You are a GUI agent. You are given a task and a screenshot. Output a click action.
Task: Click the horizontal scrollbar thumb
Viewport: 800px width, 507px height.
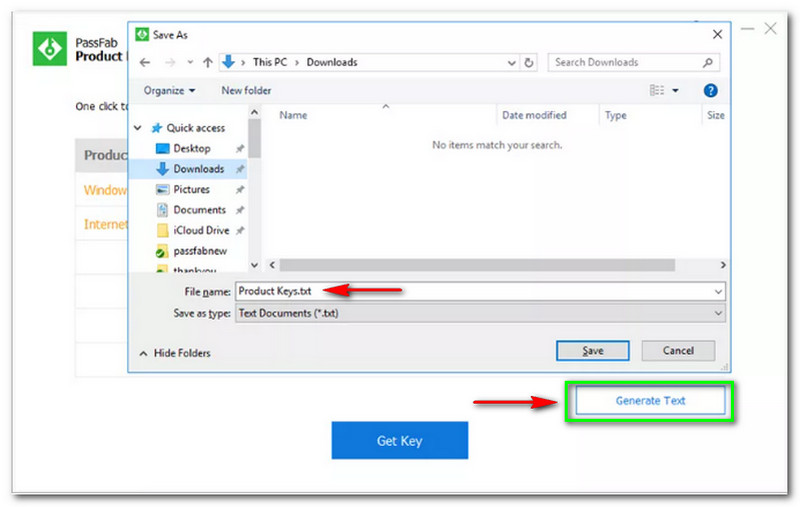pos(477,265)
